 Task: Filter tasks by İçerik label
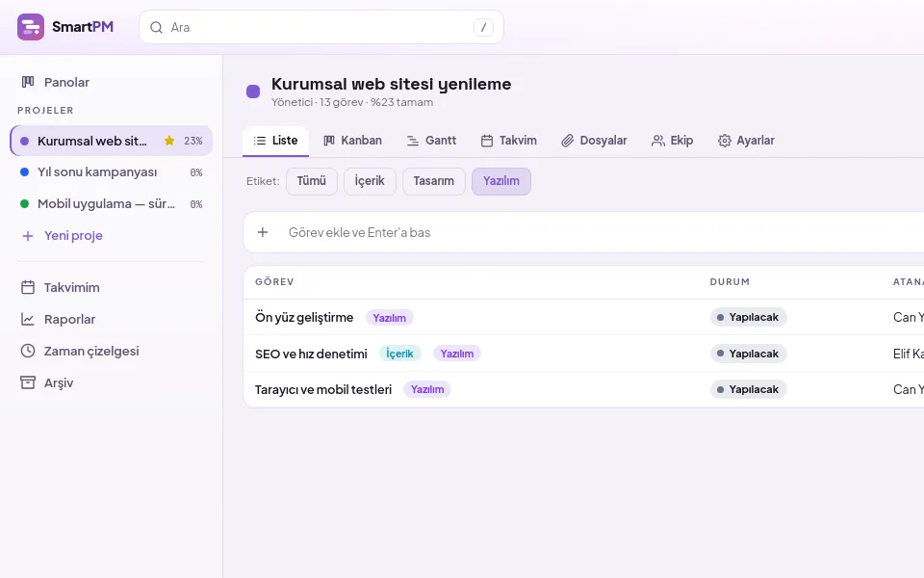click(x=370, y=181)
